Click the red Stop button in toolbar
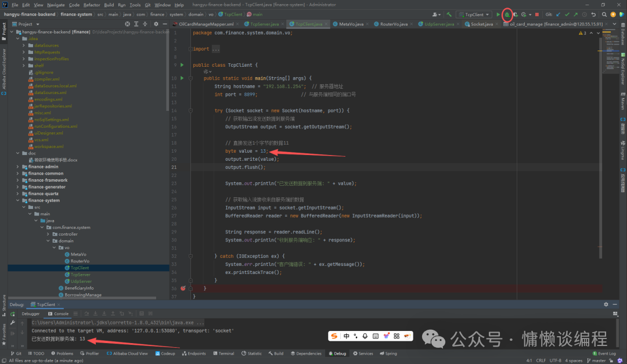This screenshot has height=364, width=627. tap(537, 15)
